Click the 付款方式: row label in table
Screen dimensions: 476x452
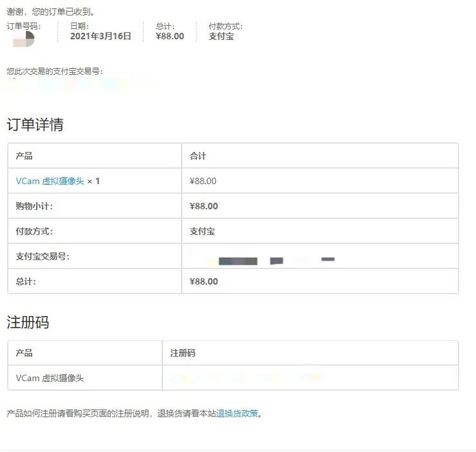click(34, 231)
